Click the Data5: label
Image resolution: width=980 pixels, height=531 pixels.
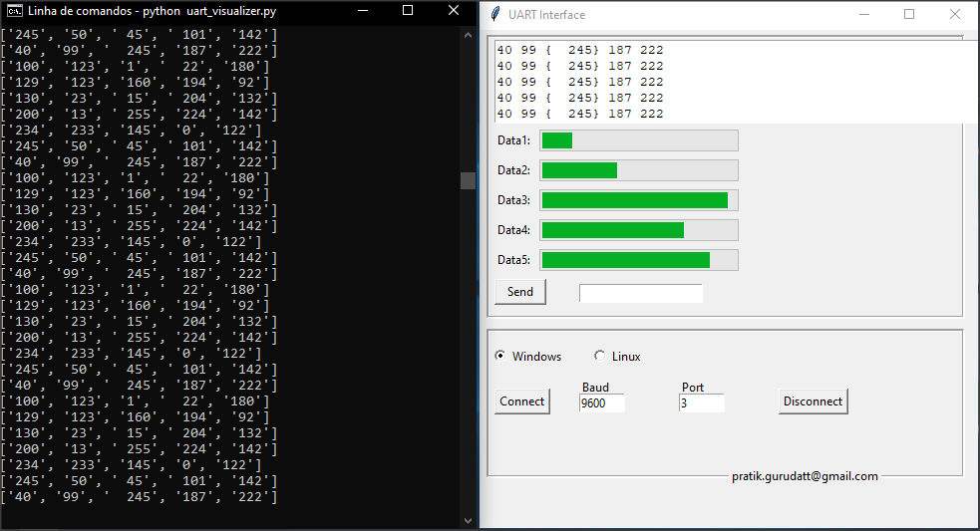[x=513, y=260]
